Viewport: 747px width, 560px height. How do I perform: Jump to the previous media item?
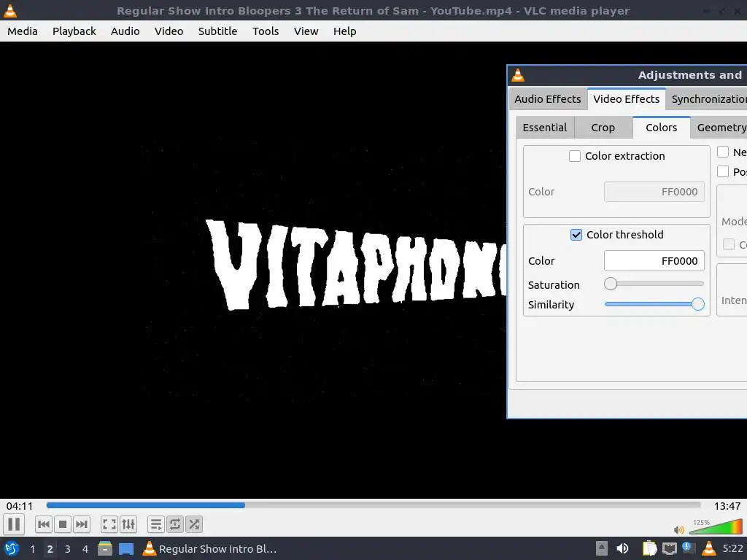[44, 525]
